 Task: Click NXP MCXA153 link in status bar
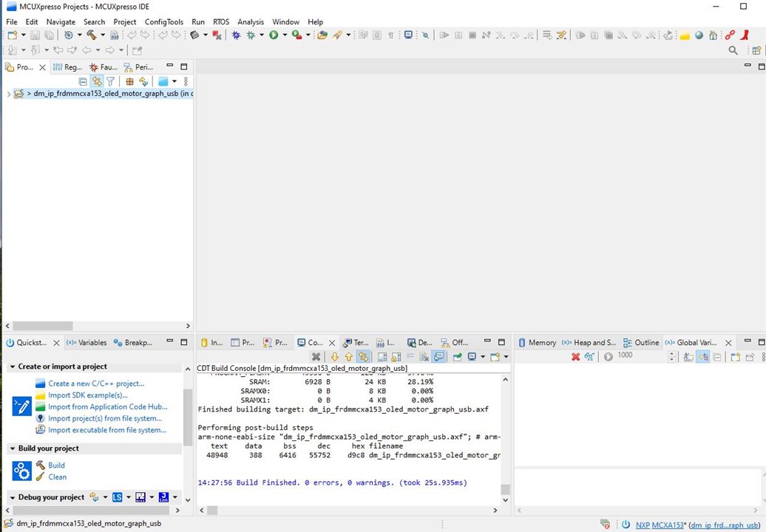click(x=660, y=525)
